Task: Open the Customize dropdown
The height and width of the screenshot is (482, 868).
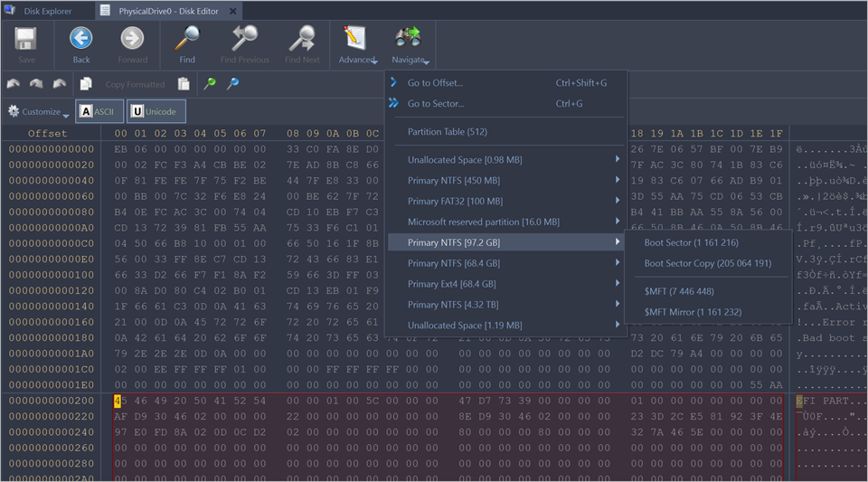Action: tap(38, 112)
